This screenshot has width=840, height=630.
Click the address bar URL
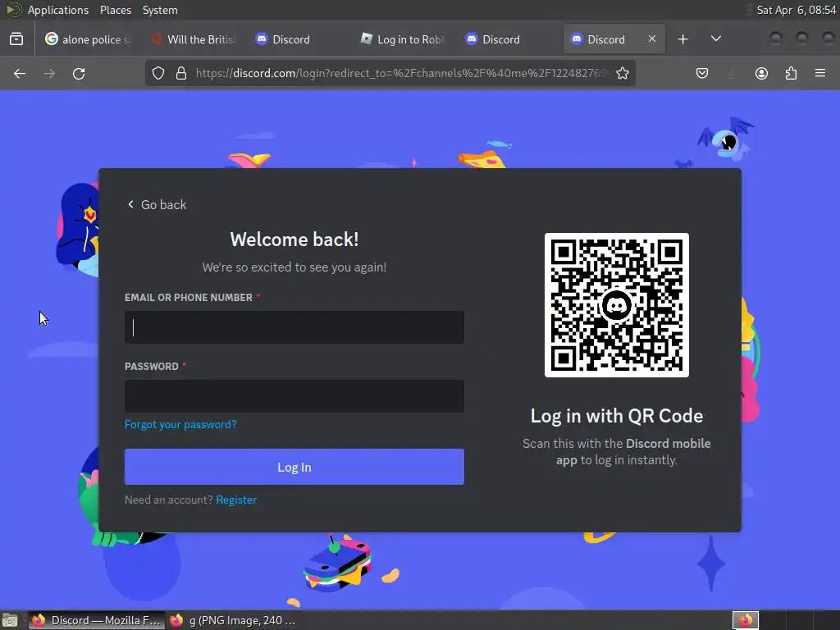tap(400, 73)
